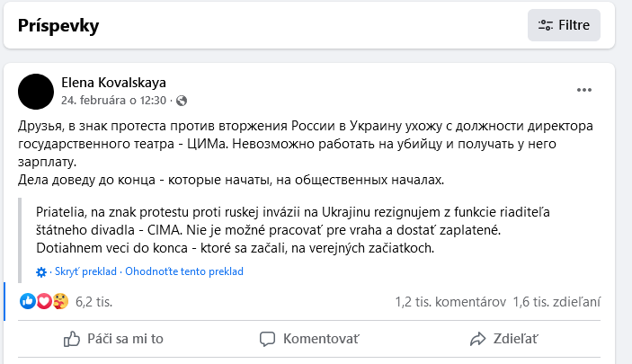Click Elena Kovalskaya's profile picture
This screenshot has width=632, height=364.
[x=36, y=90]
